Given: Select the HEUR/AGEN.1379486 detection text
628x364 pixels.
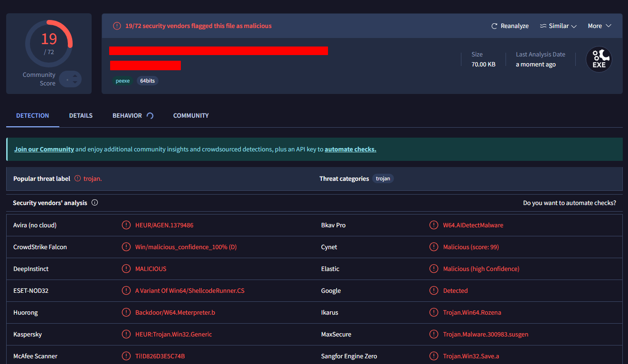Looking at the screenshot, I should (164, 225).
